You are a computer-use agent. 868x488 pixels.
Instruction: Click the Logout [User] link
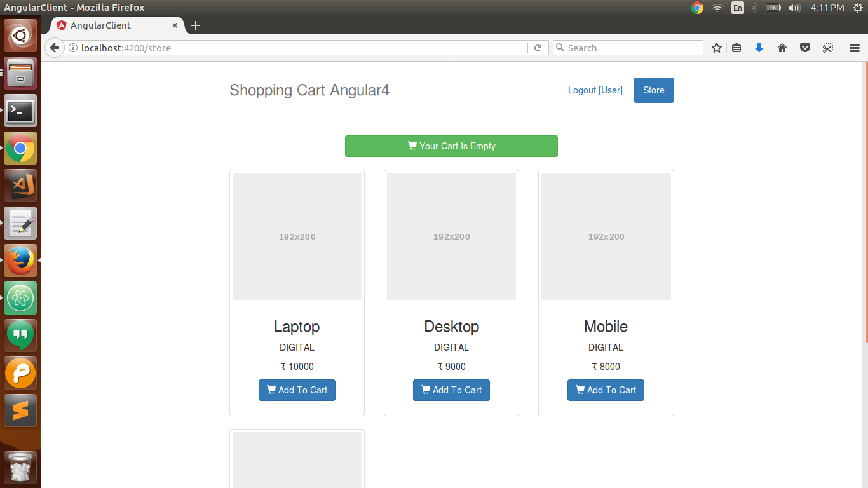pos(595,90)
